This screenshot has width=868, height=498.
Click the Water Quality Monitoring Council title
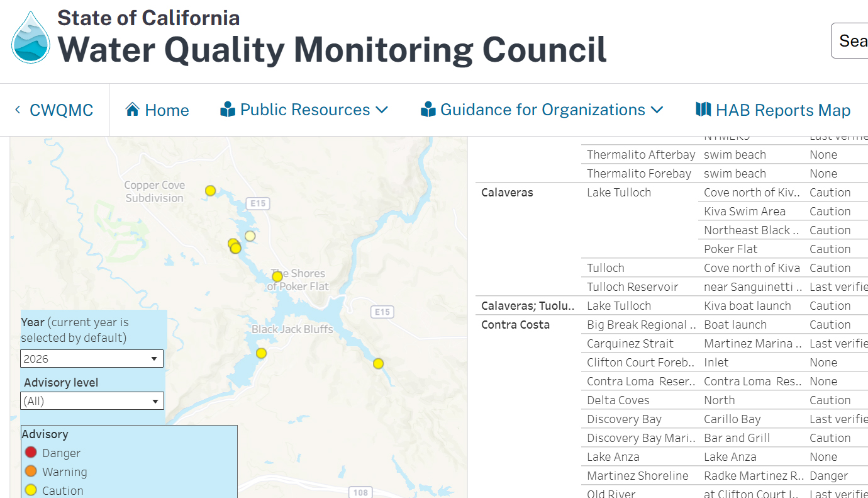[x=332, y=49]
